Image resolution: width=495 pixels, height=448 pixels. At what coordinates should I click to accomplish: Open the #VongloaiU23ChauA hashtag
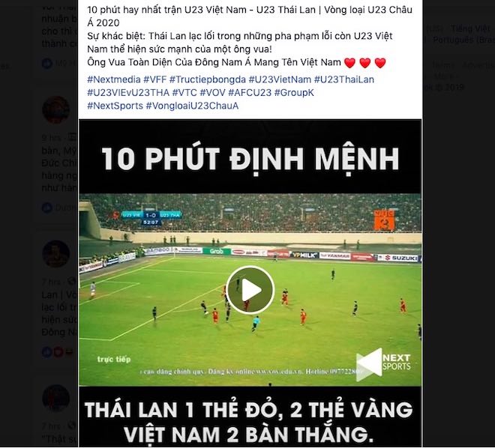(192, 106)
